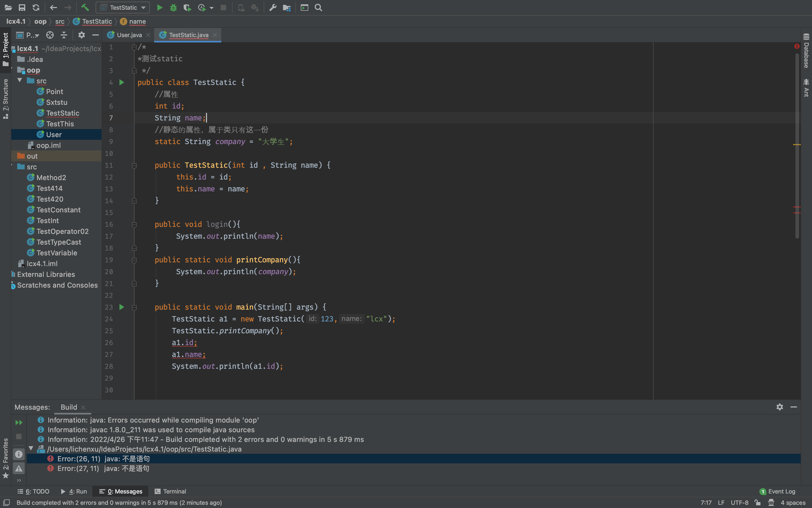Screen dimensions: 812x508
Task: Select the TestStatic.java editor tab
Action: pos(188,35)
